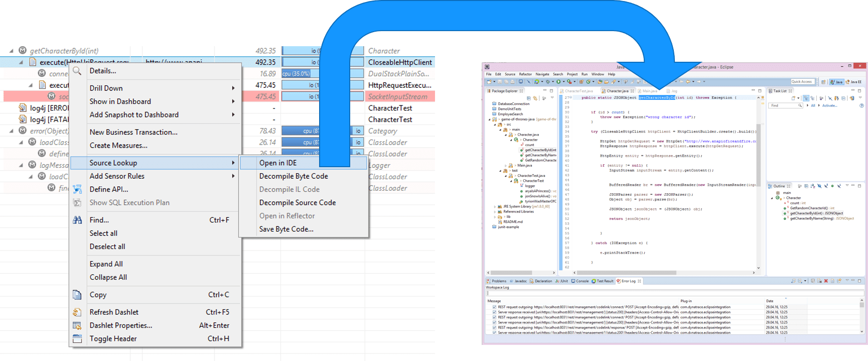Click Save Byte Code... option

286,229
